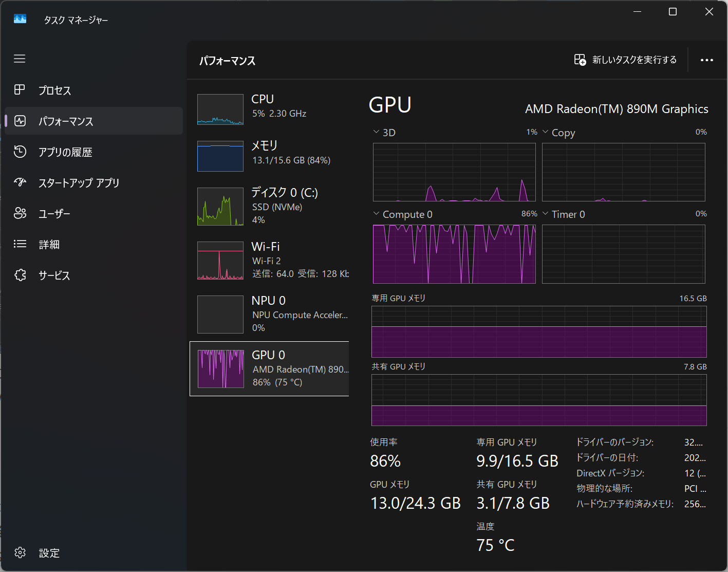Screen dimensions: 728x572
Task: Open the Timer 0 engine dropdown
Action: (x=546, y=214)
